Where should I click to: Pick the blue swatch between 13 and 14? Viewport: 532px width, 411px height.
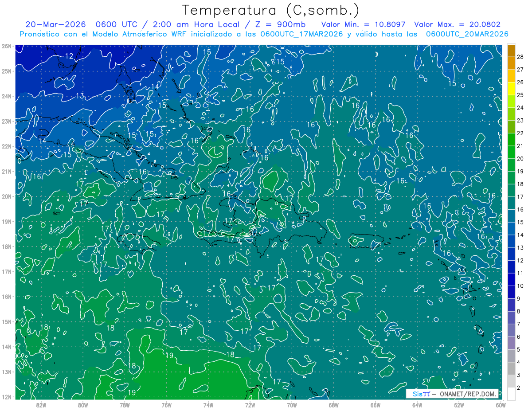pos(511,241)
